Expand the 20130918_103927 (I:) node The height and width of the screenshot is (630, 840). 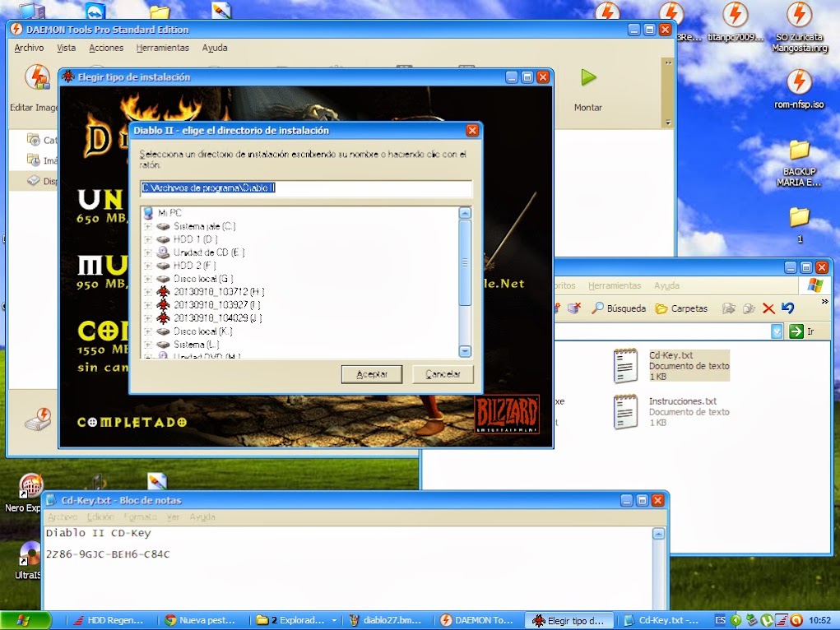coord(148,305)
